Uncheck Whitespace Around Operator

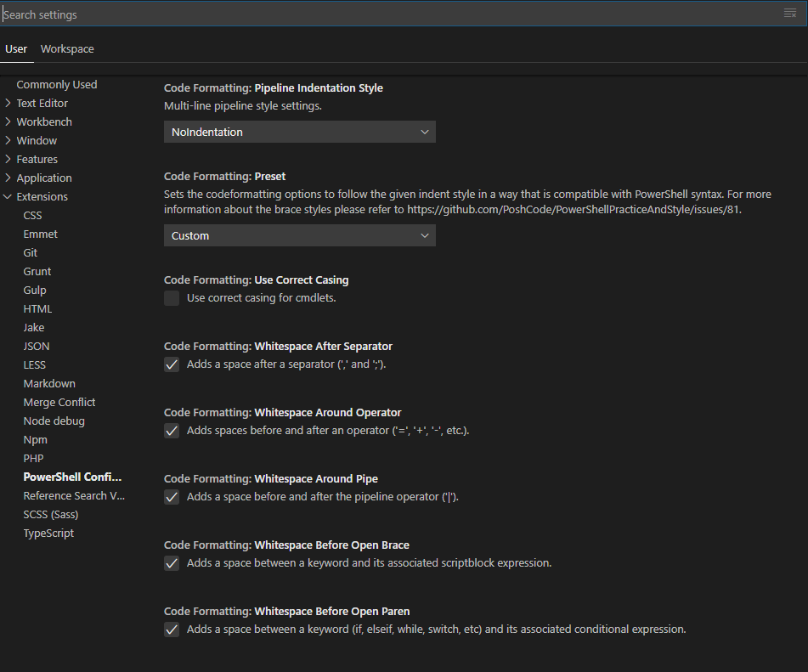tap(172, 431)
